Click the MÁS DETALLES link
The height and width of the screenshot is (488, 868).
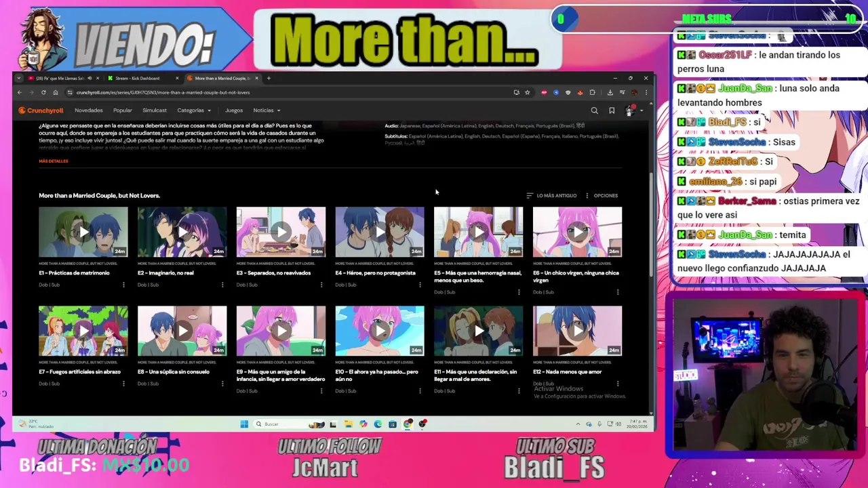[x=54, y=161]
